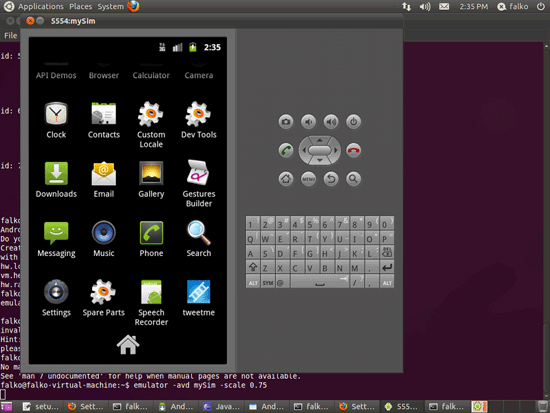This screenshot has height=413, width=550.
Task: Click the SYM key on emulator keyboard
Action: click(x=268, y=282)
